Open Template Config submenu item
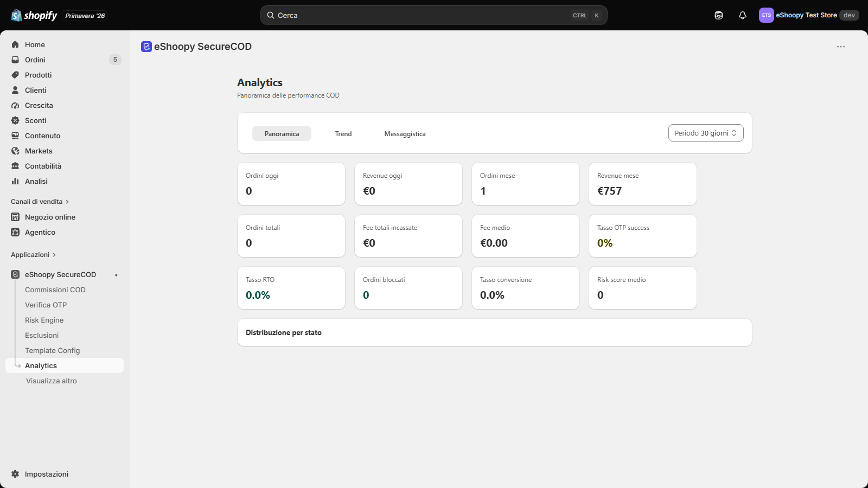 [x=53, y=350]
